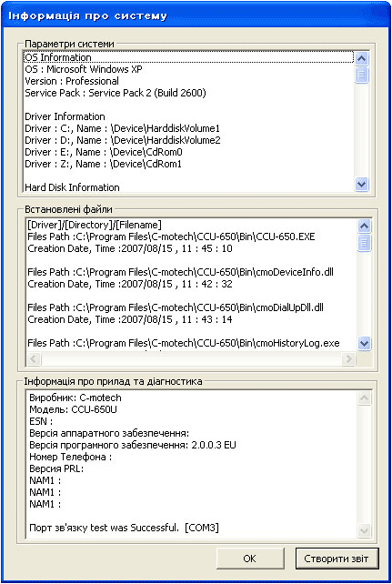Click the Модель: CCU-650U line
Viewport: 392px width, 584px height.
coord(73,409)
